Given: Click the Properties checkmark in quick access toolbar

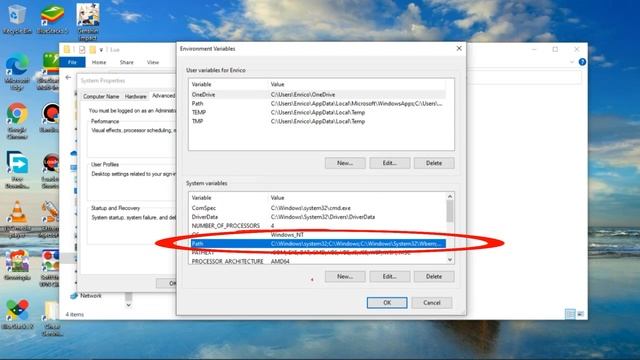Looking at the screenshot, I should (82, 50).
